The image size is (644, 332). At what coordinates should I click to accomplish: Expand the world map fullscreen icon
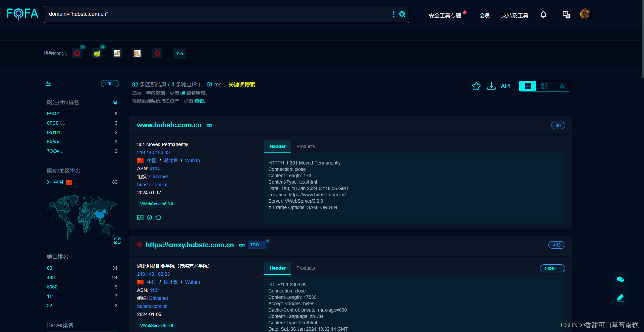click(x=117, y=241)
